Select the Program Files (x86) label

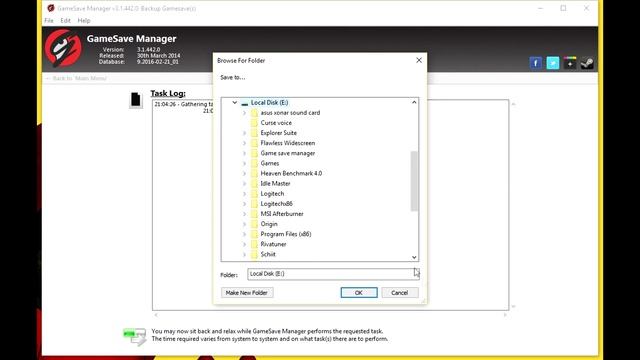pyautogui.click(x=286, y=234)
